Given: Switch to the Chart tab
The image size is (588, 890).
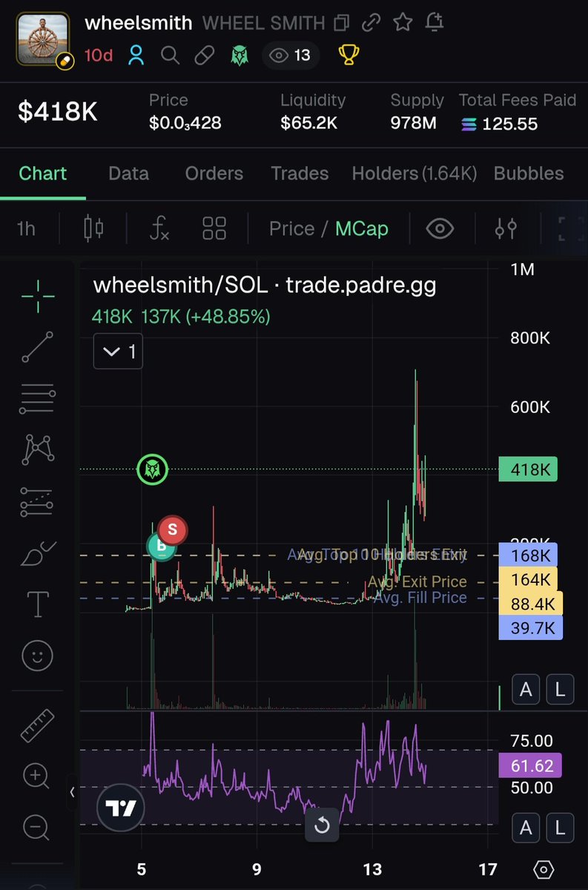Looking at the screenshot, I should coord(42,174).
